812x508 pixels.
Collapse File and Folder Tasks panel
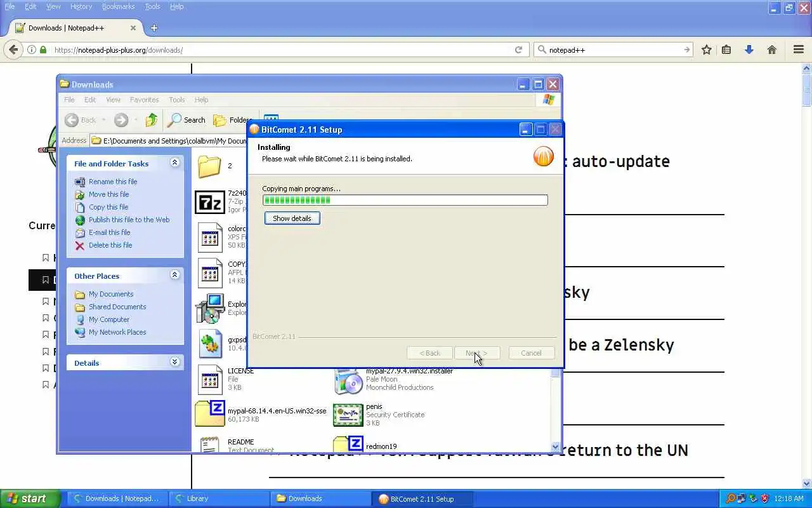point(174,163)
